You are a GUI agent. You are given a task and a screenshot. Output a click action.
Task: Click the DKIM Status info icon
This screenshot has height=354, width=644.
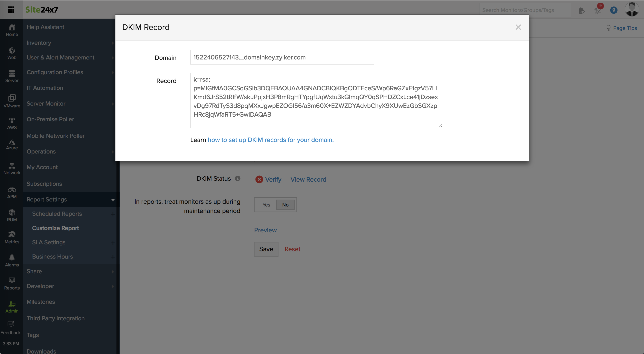pyautogui.click(x=238, y=178)
